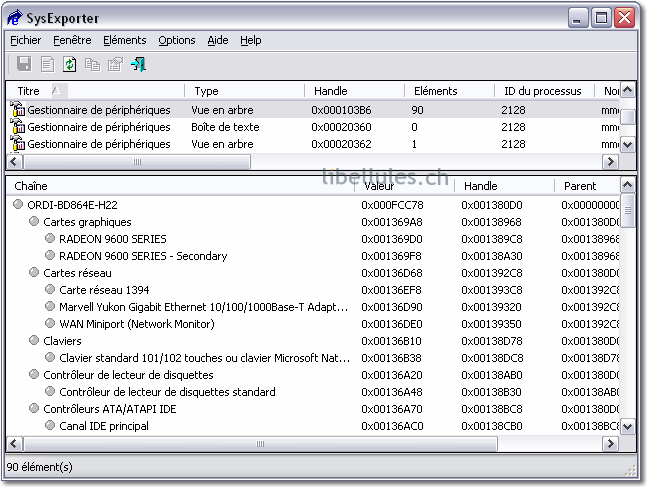The height and width of the screenshot is (487, 647).
Task: Sort by the Type column header
Action: 245,91
